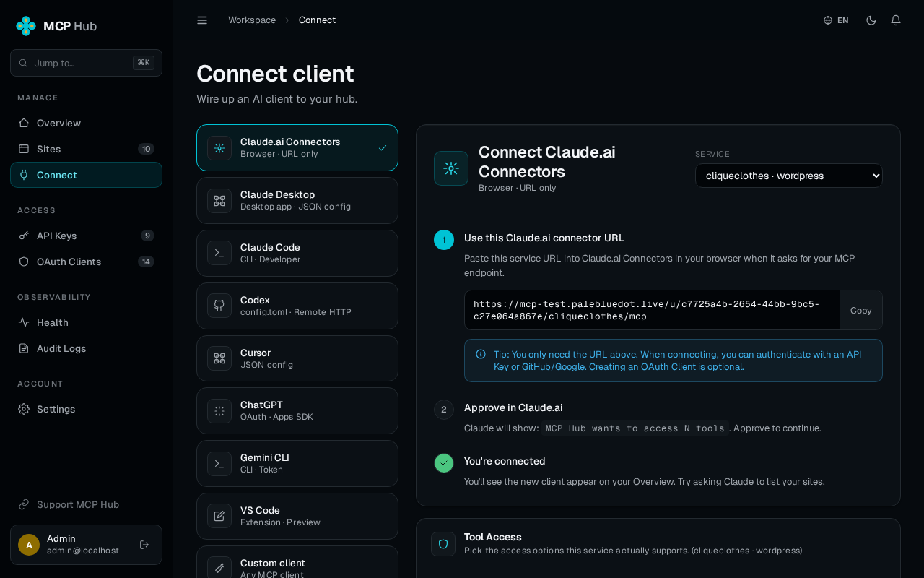Click the 'MCP Hub wants to access N tools' code
This screenshot has width=924, height=578.
pos(635,428)
